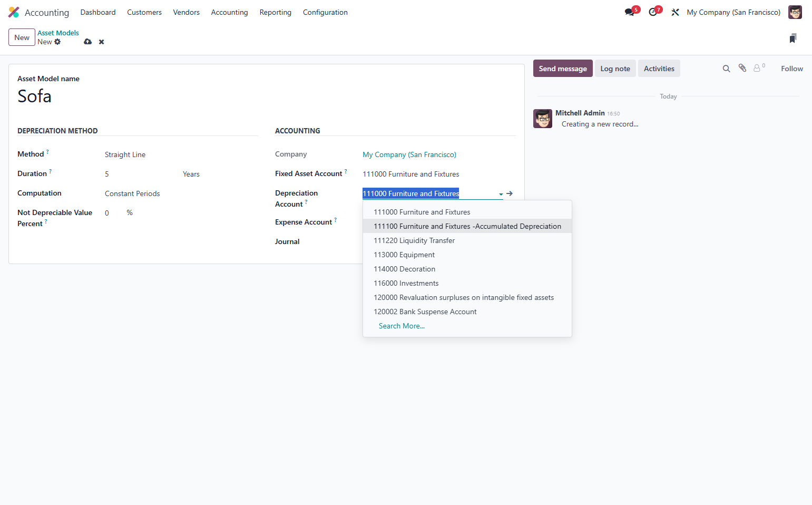This screenshot has width=812, height=505.
Task: Click the gear actions icon beside New
Action: (x=57, y=42)
